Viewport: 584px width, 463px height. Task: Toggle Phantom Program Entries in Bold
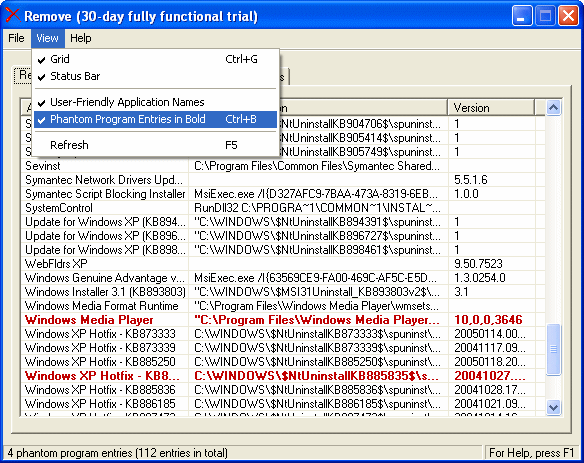point(155,119)
